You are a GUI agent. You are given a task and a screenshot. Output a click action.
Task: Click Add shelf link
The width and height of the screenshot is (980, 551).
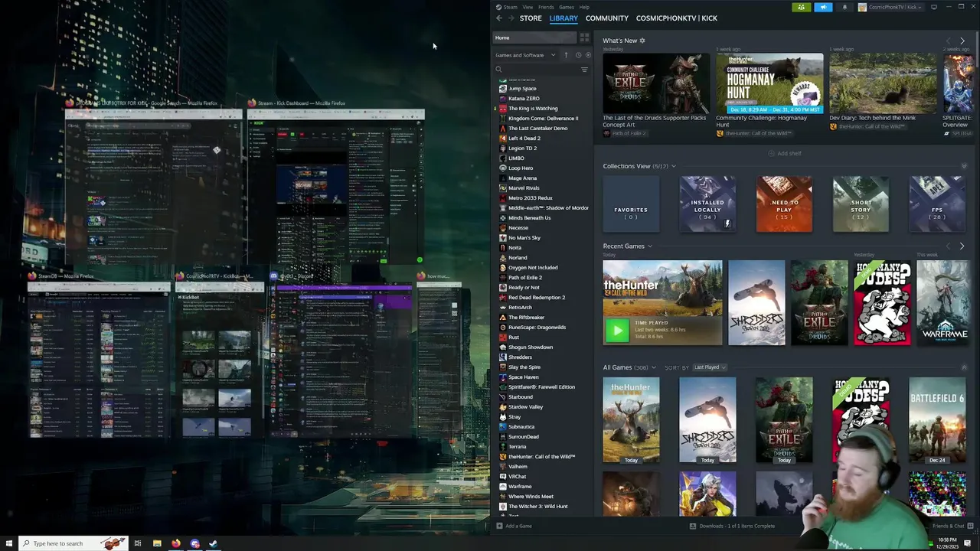(786, 153)
